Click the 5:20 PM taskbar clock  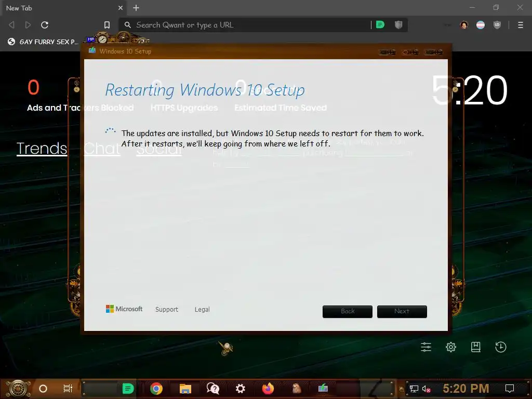point(466,389)
